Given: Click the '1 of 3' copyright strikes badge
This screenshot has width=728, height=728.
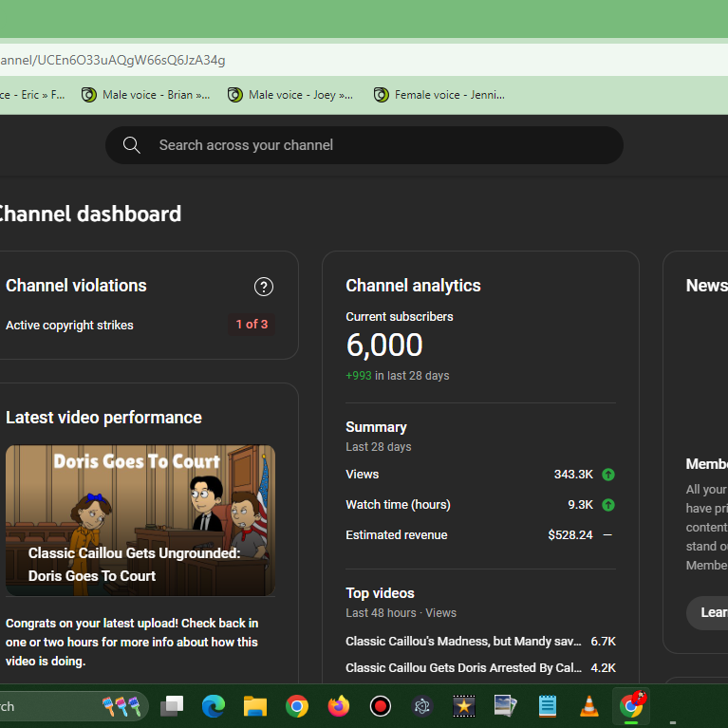Looking at the screenshot, I should pos(252,325).
